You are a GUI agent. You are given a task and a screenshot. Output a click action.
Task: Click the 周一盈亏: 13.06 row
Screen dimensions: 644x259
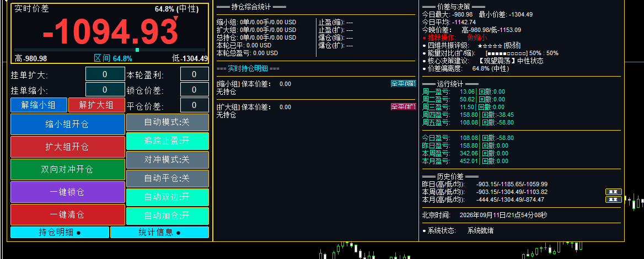tap(464, 91)
